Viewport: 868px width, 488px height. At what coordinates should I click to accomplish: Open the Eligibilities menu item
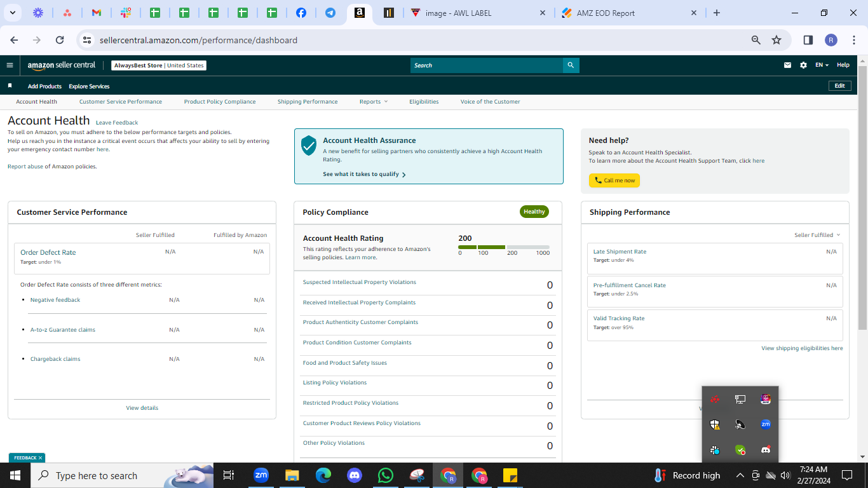(x=424, y=102)
